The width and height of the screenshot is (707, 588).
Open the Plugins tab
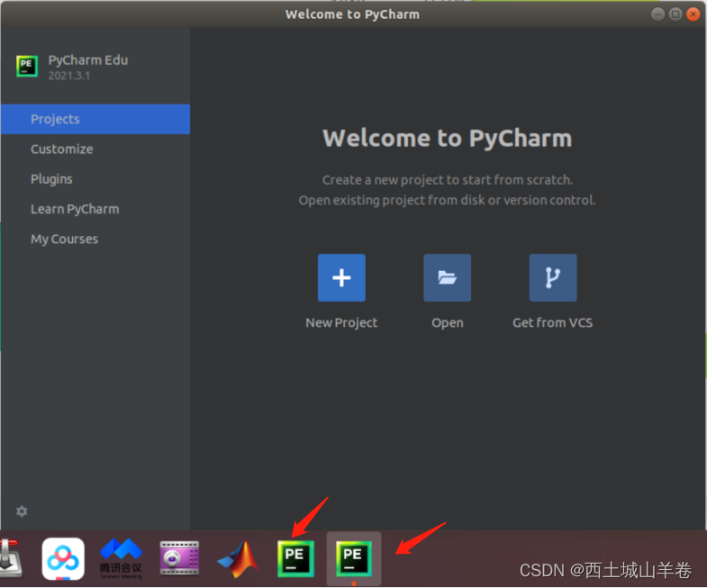(x=95, y=179)
